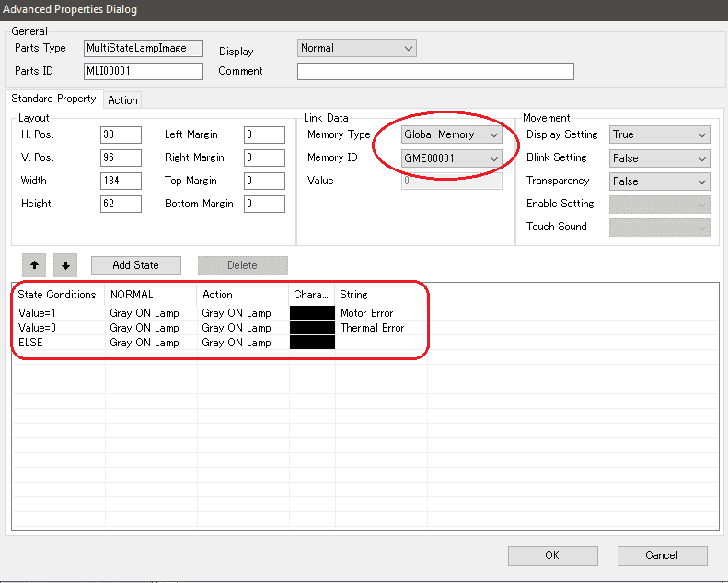
Task: Select the black color swatch in ELSE row
Action: click(x=312, y=343)
